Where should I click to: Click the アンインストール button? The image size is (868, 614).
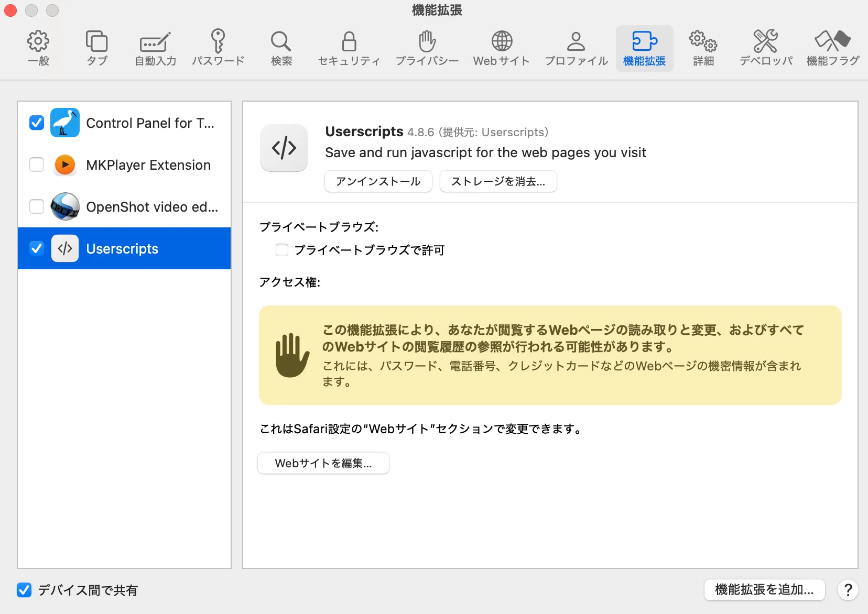[378, 181]
